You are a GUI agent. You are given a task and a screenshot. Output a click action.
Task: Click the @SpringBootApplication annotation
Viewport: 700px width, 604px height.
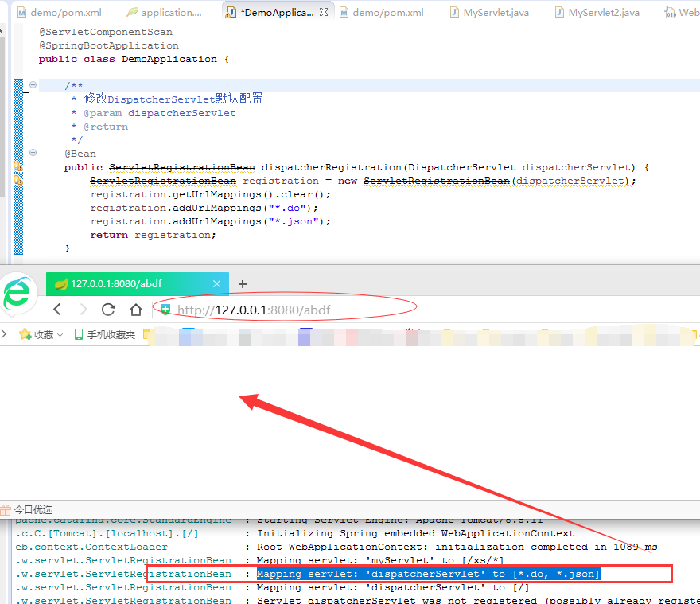(109, 45)
